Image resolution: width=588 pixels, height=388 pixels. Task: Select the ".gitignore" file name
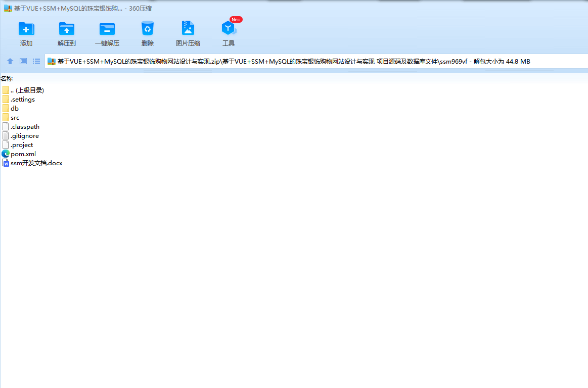25,136
